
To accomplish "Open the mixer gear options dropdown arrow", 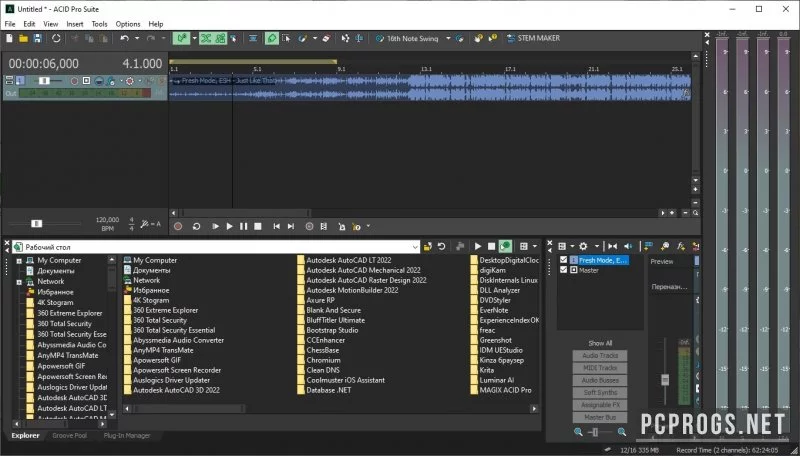I will 596,246.
